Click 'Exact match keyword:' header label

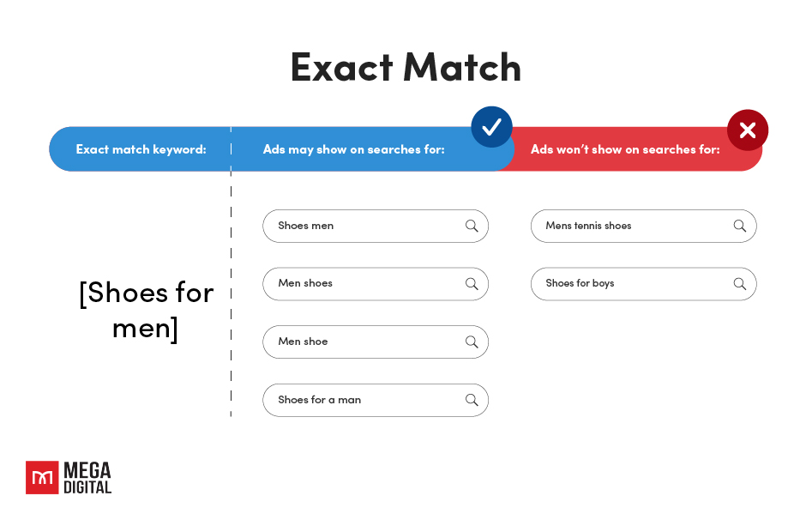(141, 149)
